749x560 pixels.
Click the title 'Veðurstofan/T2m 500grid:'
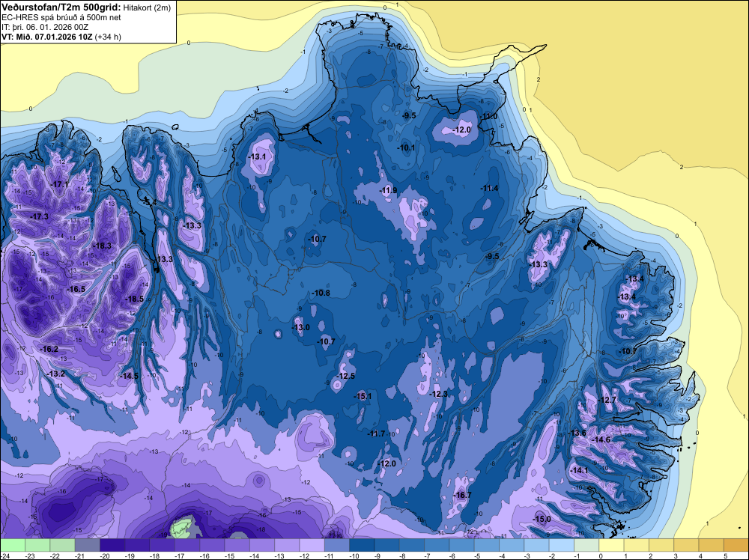(x=61, y=7)
